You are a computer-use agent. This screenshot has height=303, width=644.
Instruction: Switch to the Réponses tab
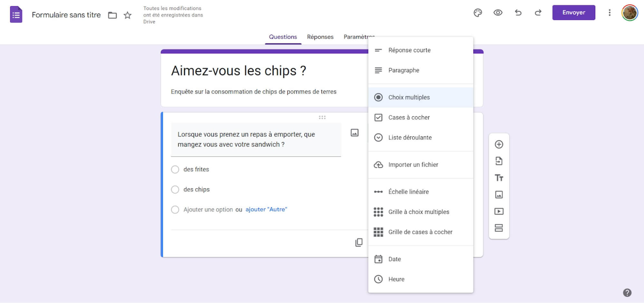(320, 37)
